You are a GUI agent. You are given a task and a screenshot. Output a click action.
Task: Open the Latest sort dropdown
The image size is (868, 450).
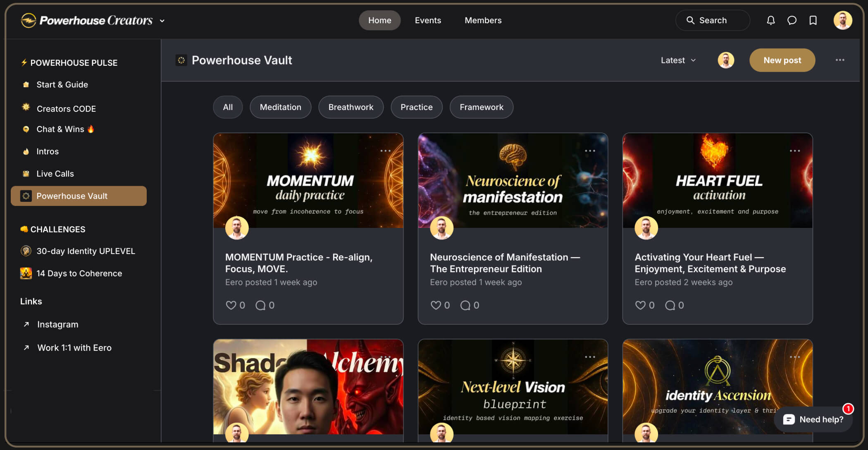click(x=678, y=60)
